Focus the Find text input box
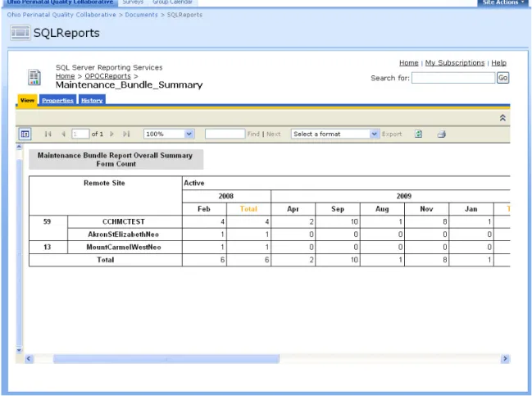 coord(225,134)
